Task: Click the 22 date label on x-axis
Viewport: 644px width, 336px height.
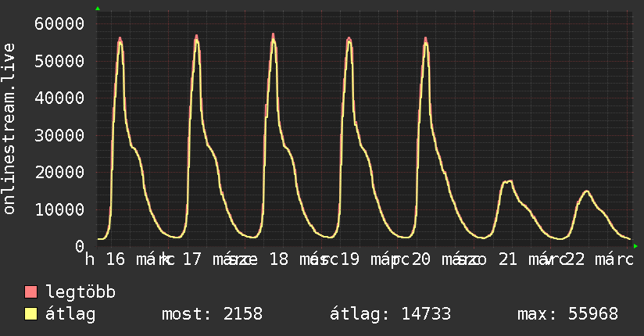Action: [x=574, y=259]
